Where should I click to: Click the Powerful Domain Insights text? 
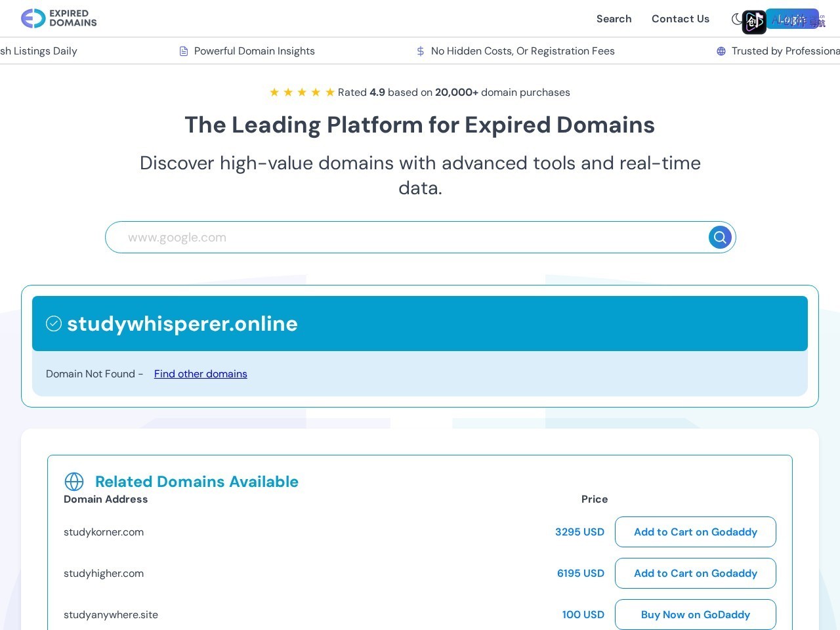click(x=255, y=51)
